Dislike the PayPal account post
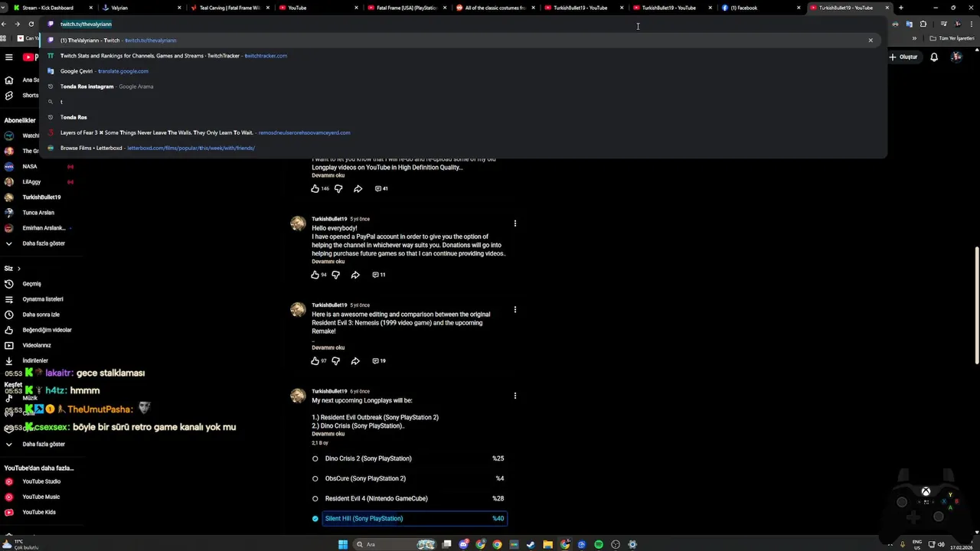The height and width of the screenshot is (551, 980). [335, 275]
